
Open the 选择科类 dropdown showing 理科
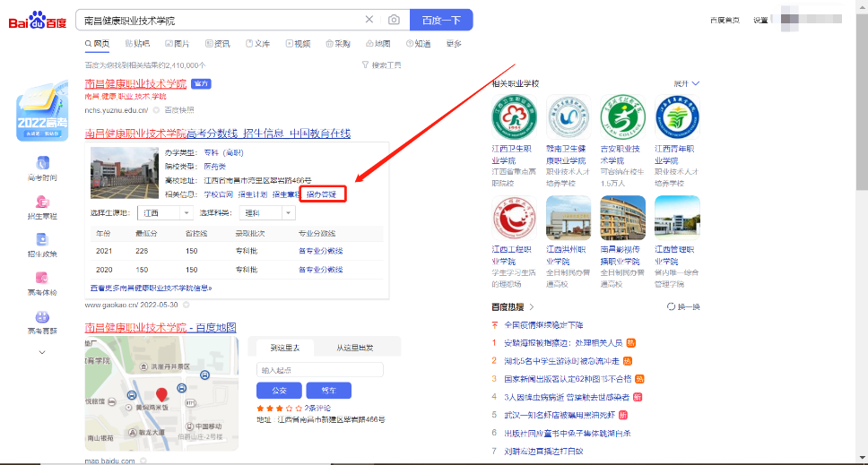point(267,213)
